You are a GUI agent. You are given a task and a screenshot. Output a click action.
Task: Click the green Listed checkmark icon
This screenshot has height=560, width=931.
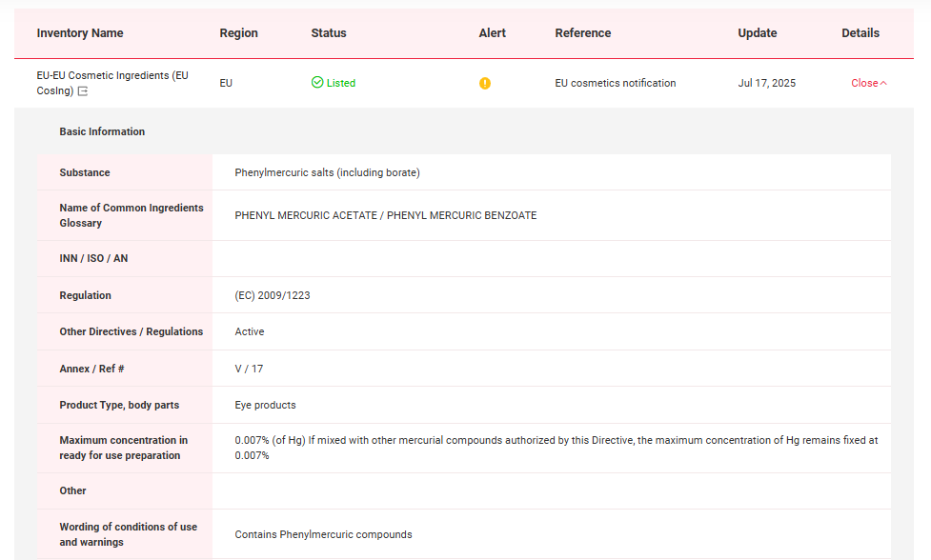317,83
